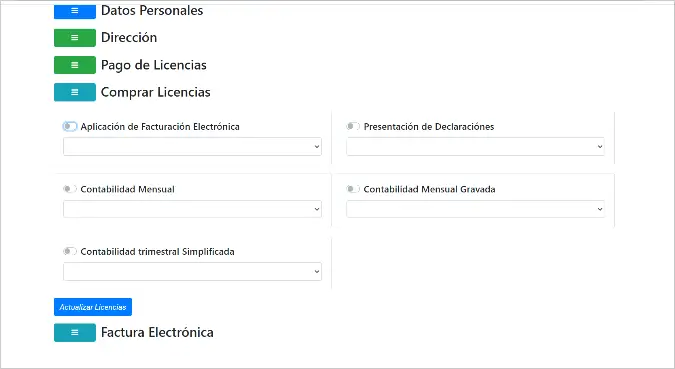Click the teal hamburger icon beside Comprar Licencias
The image size is (675, 369).
75,92
